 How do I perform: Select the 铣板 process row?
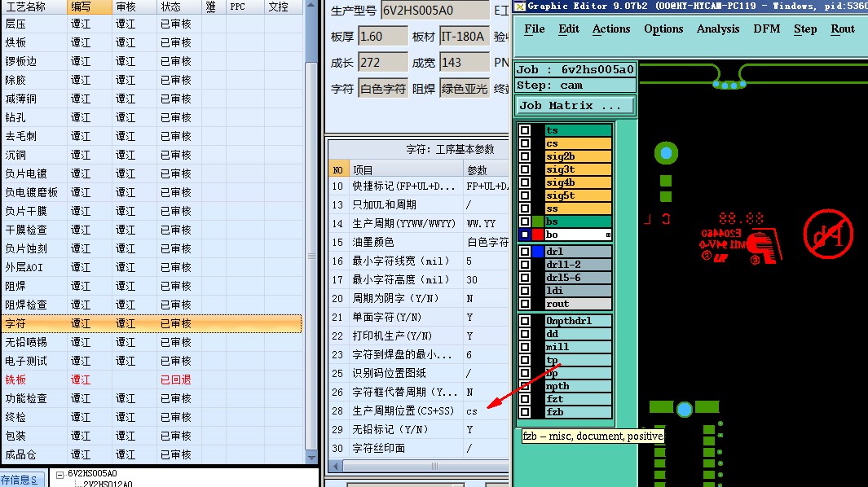(x=151, y=380)
